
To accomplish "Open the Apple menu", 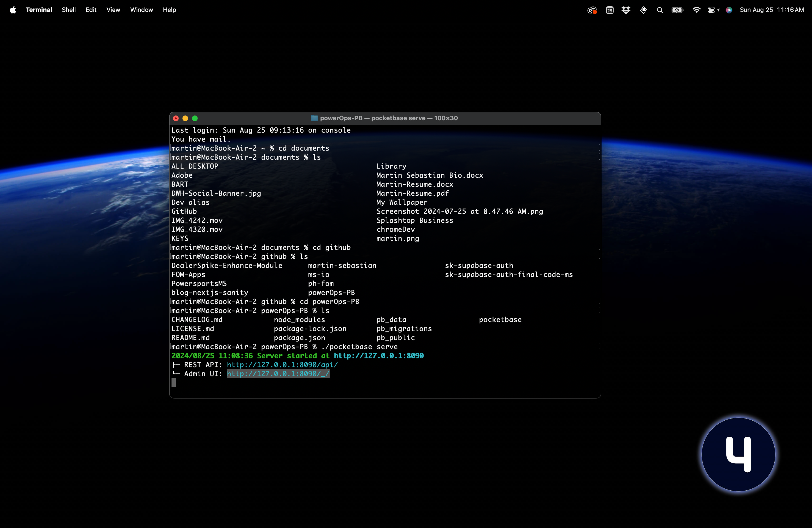I will pyautogui.click(x=13, y=10).
